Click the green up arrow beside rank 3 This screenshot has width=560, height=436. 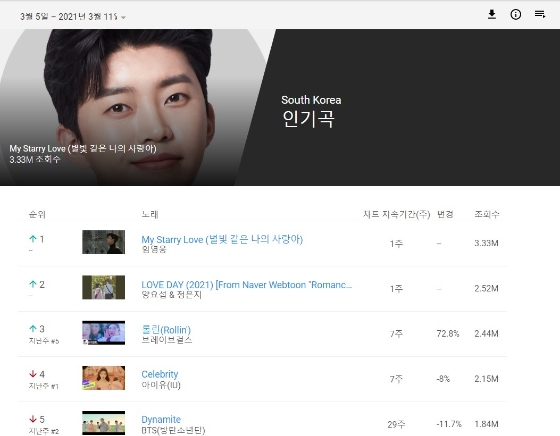[33, 329]
